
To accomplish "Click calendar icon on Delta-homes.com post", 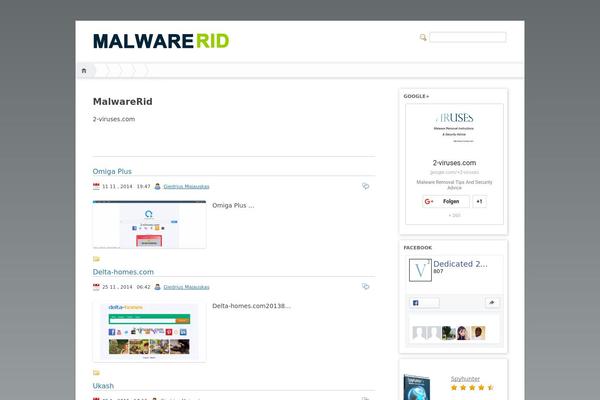I will pos(96,287).
